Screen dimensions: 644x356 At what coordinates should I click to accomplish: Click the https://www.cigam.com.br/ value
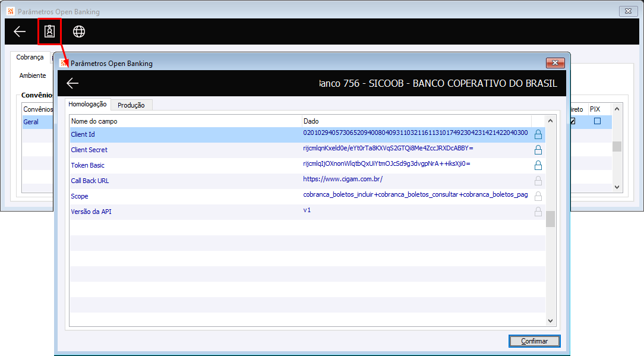point(343,179)
